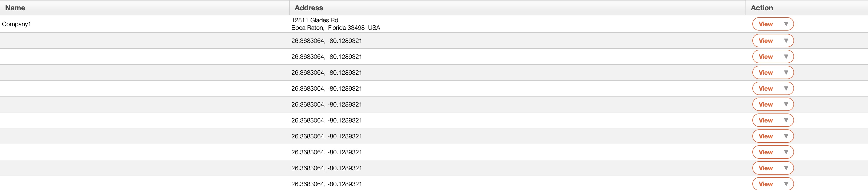Sort by the Address column header
The image size is (868, 190).
pos(309,8)
